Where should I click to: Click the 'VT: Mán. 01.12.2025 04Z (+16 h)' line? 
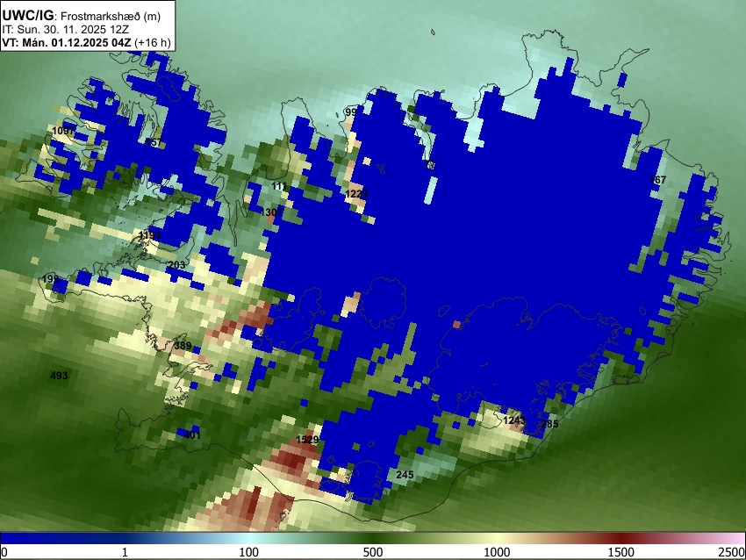pyautogui.click(x=86, y=42)
